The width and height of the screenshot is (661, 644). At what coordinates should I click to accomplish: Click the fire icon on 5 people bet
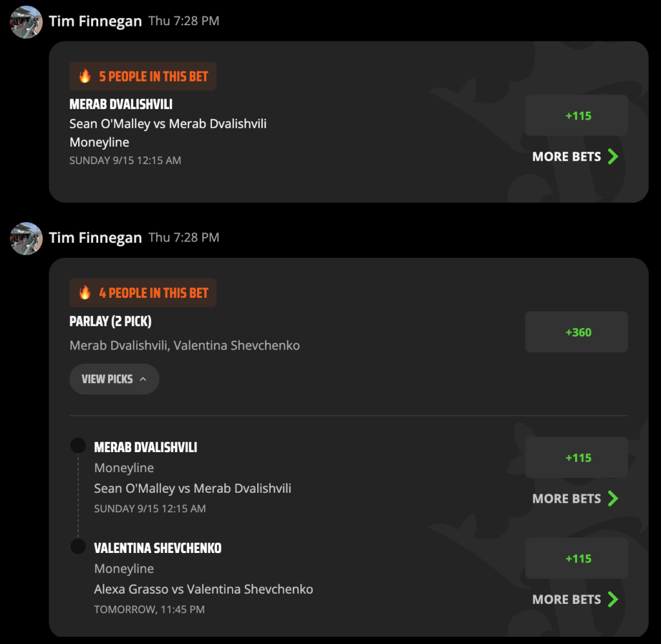(85, 76)
